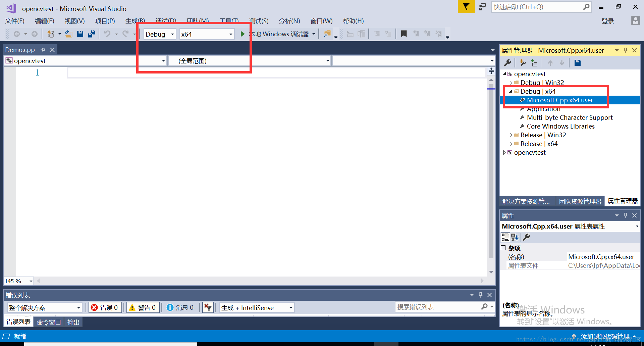Viewport: 644px width, 346px height.
Task: Expand the Release | x64 tree node
Action: 511,144
